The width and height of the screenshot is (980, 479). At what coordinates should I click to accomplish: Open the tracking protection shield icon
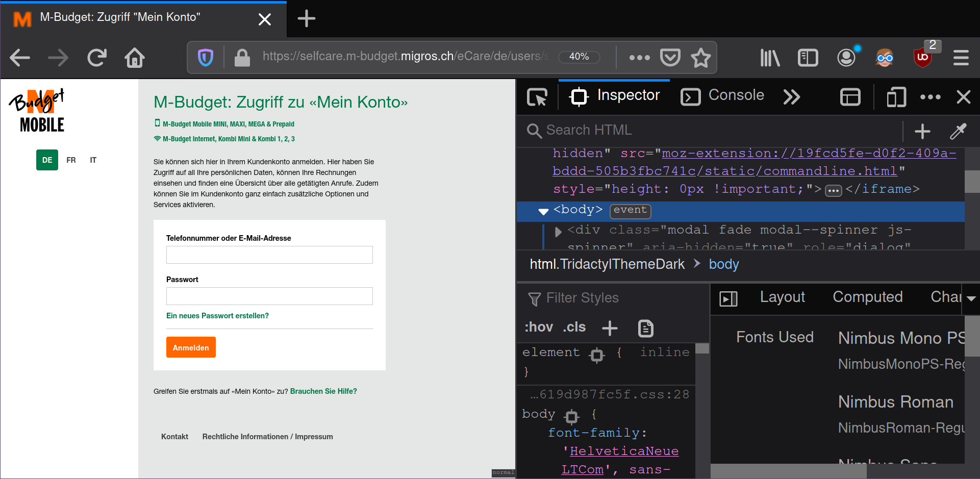pyautogui.click(x=206, y=58)
